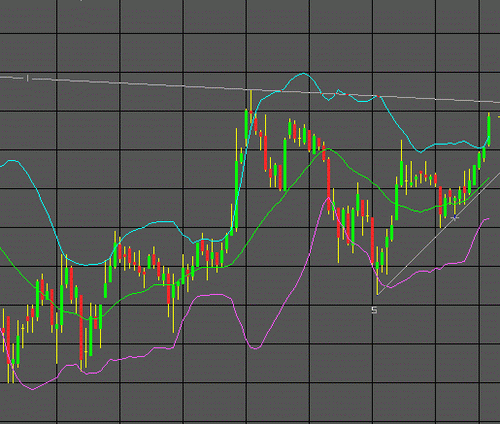500x424 pixels.
Task: Click the yellow price dash at right edge
Action: (x=499, y=117)
